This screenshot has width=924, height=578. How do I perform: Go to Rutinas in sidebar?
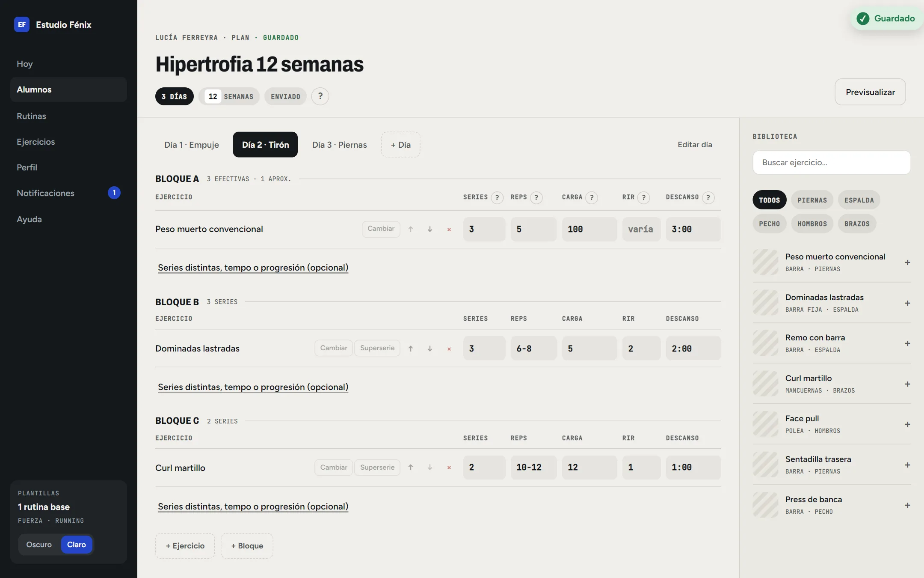pyautogui.click(x=68, y=116)
